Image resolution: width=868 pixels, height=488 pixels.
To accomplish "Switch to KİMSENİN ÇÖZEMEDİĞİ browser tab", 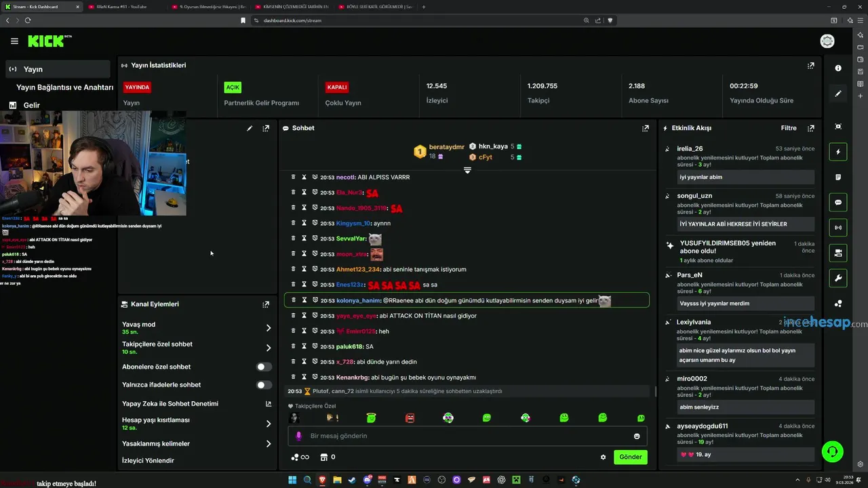I will (x=292, y=7).
